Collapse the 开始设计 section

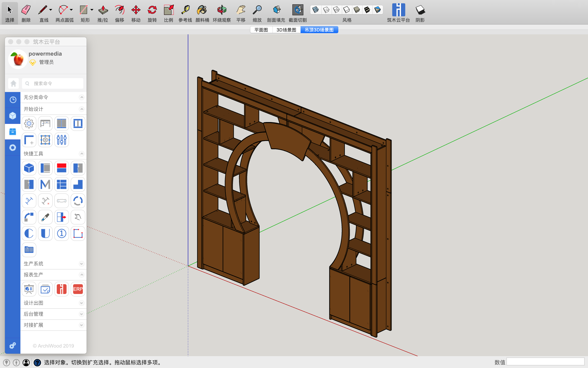pos(82,109)
